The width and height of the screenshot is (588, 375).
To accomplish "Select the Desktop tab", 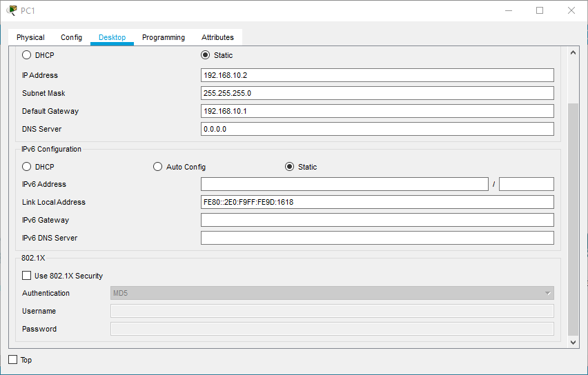I will [x=112, y=37].
